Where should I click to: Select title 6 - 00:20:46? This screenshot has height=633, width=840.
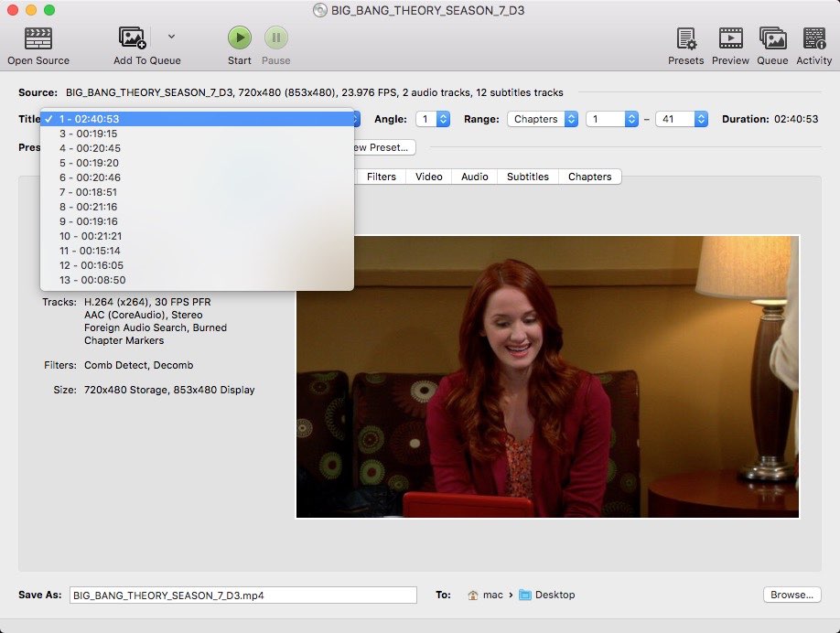[197, 177]
